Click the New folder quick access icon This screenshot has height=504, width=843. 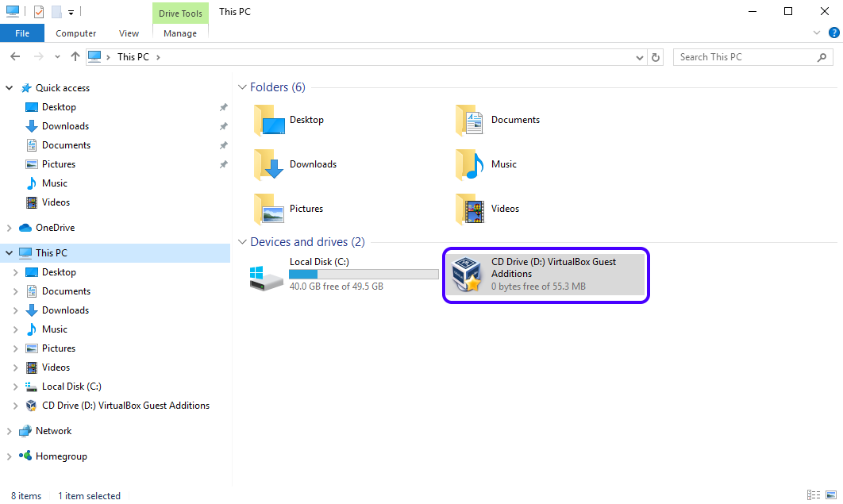56,11
